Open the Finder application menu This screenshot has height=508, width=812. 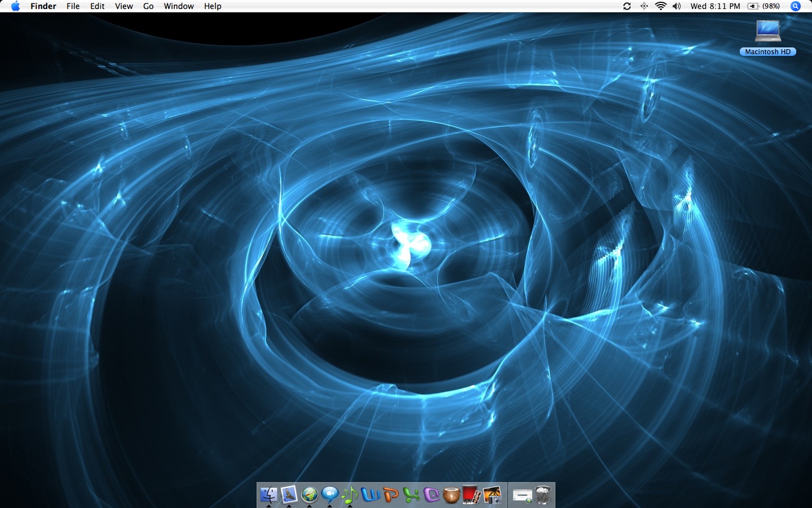(43, 6)
